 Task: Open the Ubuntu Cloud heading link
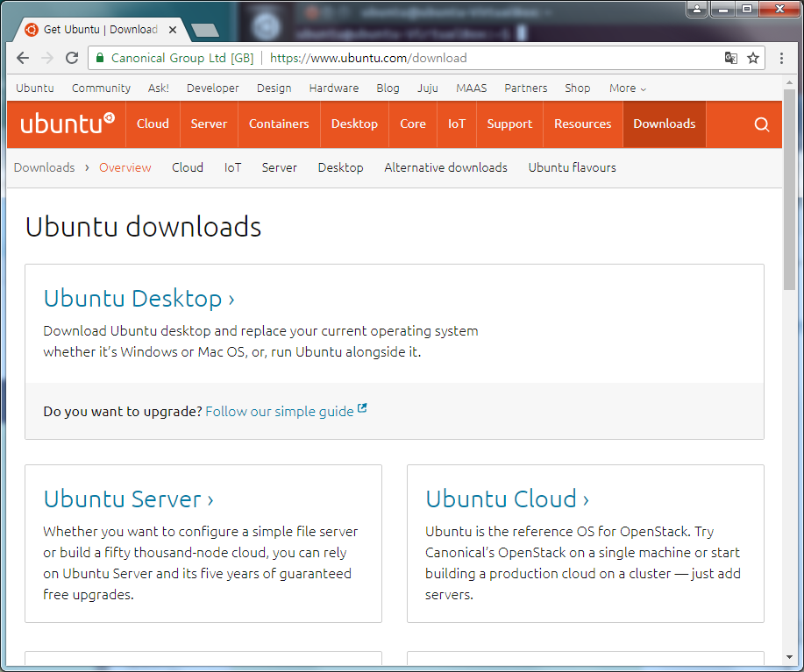(x=507, y=499)
